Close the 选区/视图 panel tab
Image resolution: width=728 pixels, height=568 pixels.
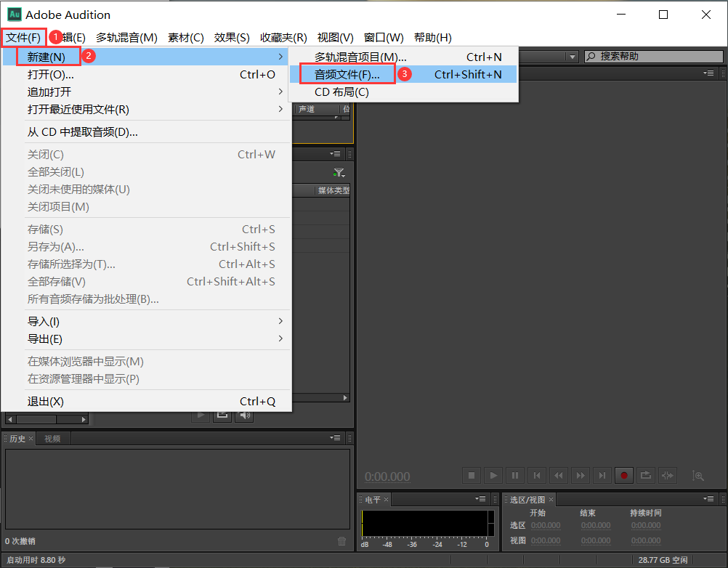[551, 499]
